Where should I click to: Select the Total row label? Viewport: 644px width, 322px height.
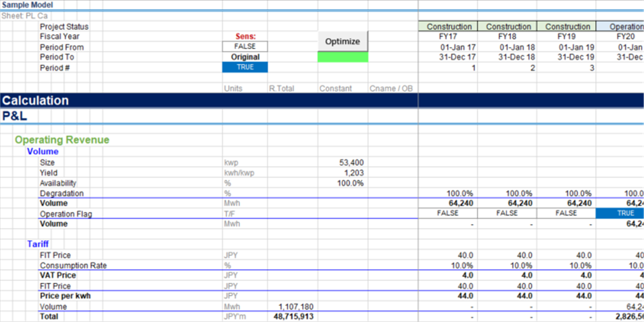[x=49, y=316]
